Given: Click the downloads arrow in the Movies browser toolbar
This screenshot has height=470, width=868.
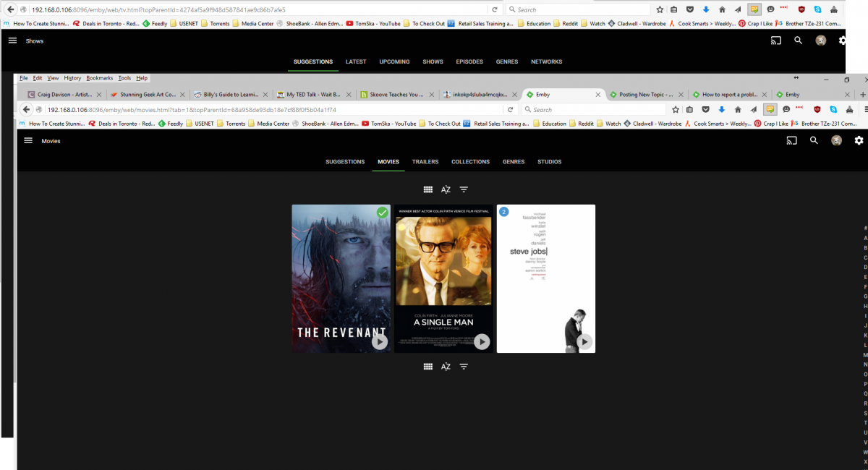Looking at the screenshot, I should point(721,109).
